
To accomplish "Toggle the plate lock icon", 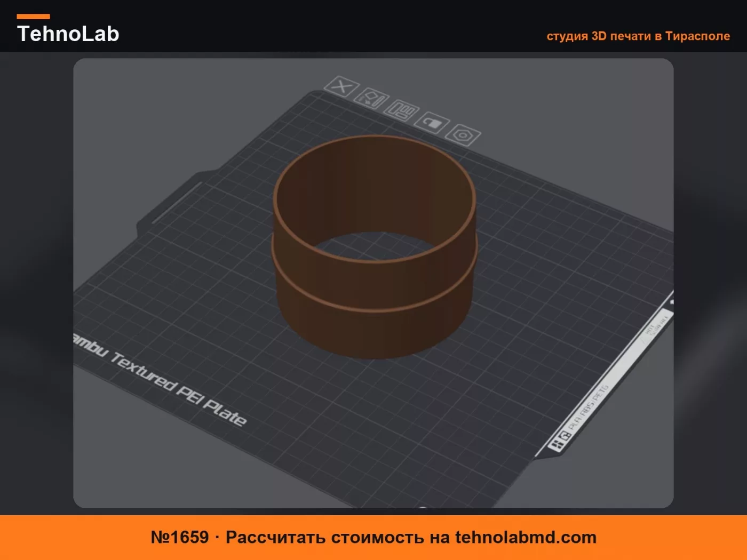I will (x=433, y=123).
